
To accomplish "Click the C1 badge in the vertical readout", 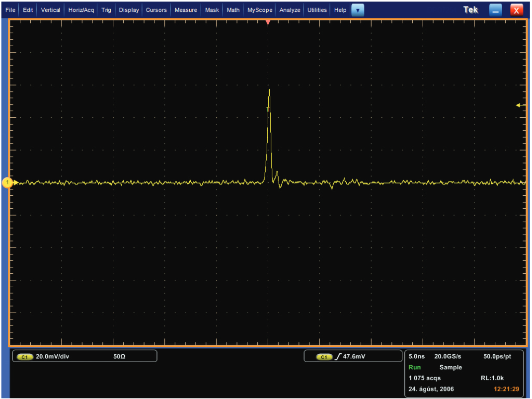I will point(24,356).
